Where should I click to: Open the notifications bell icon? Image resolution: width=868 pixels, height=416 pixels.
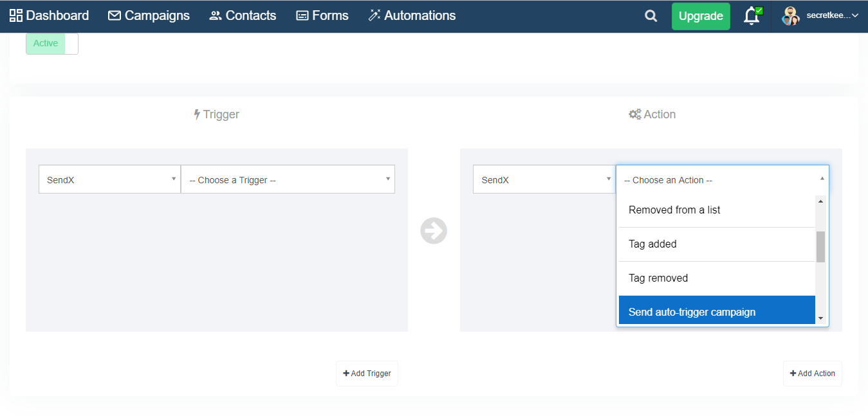coord(752,16)
